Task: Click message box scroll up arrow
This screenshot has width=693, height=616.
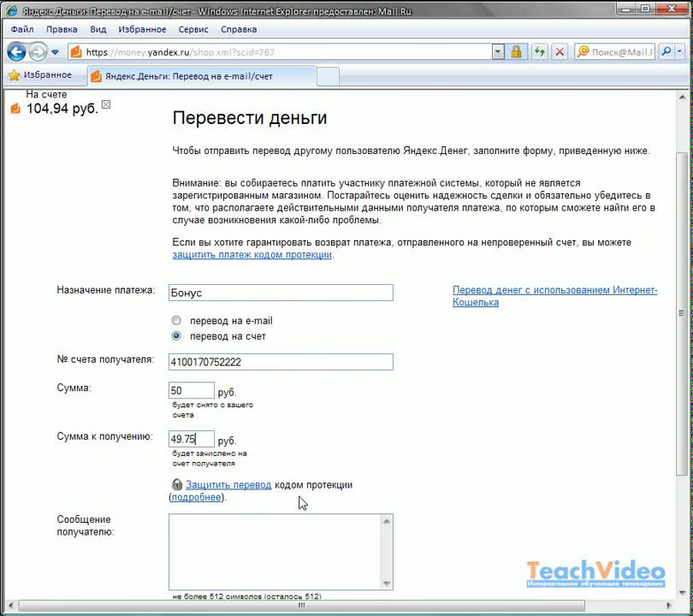Action: [386, 521]
